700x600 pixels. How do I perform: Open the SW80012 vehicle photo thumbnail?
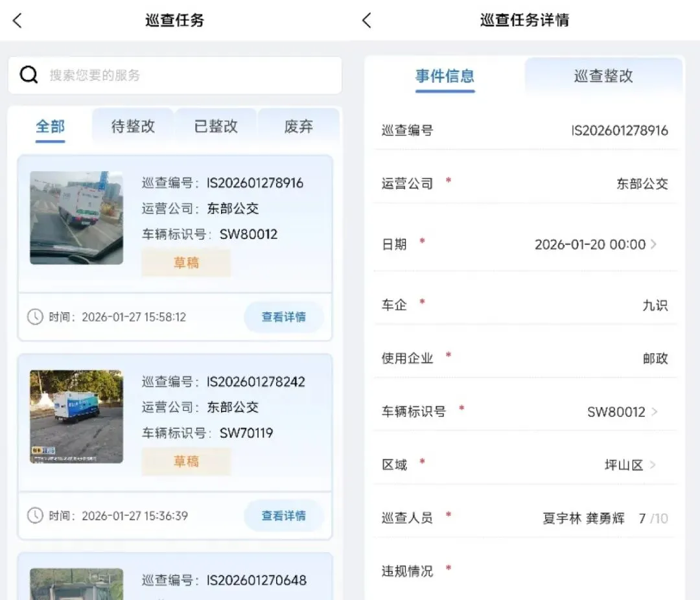pyautogui.click(x=76, y=218)
